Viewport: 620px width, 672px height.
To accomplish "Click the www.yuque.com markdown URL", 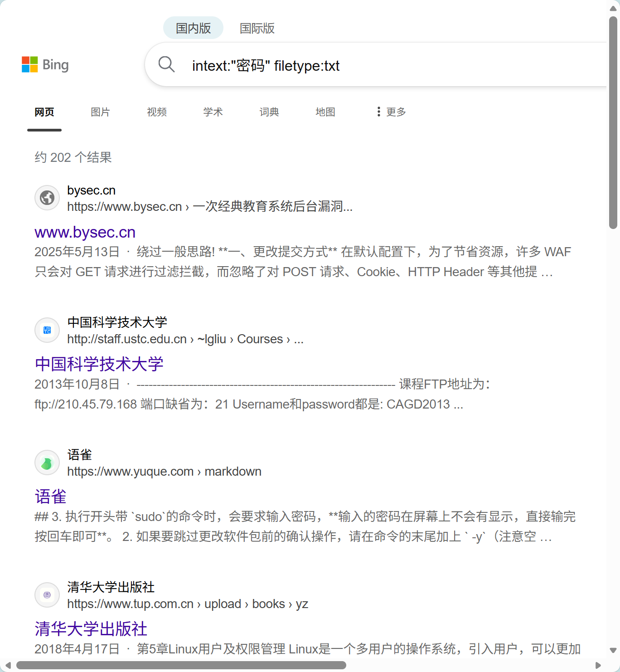I will click(164, 472).
